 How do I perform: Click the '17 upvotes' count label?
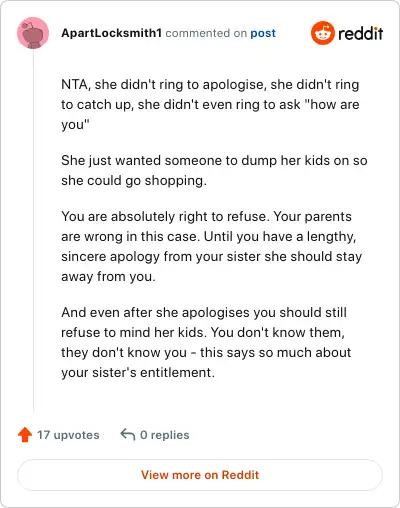click(x=68, y=435)
